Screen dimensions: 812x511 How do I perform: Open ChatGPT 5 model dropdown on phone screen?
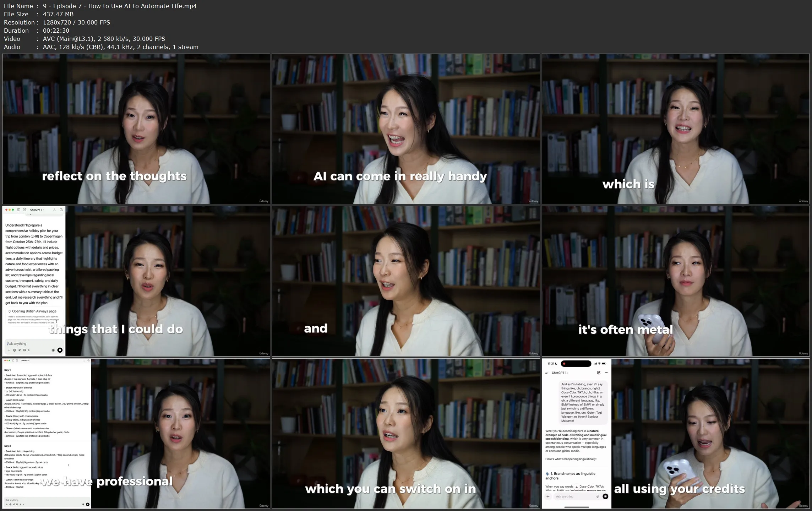[559, 373]
